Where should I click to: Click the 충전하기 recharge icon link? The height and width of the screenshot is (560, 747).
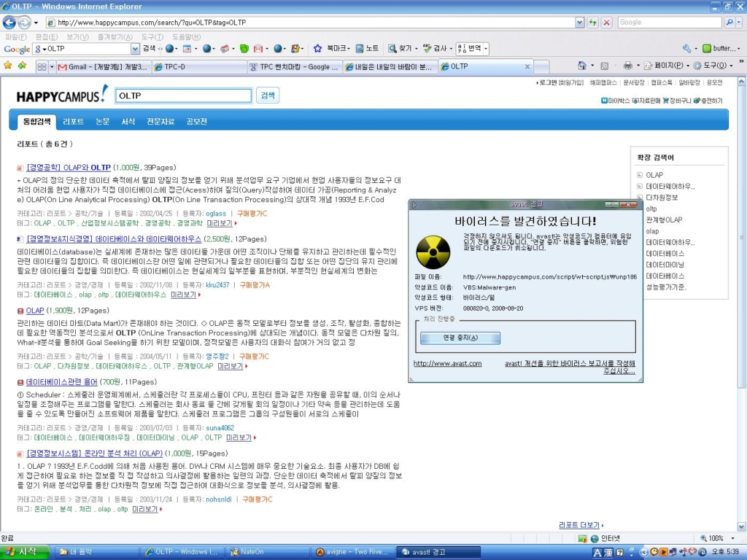pyautogui.click(x=708, y=101)
